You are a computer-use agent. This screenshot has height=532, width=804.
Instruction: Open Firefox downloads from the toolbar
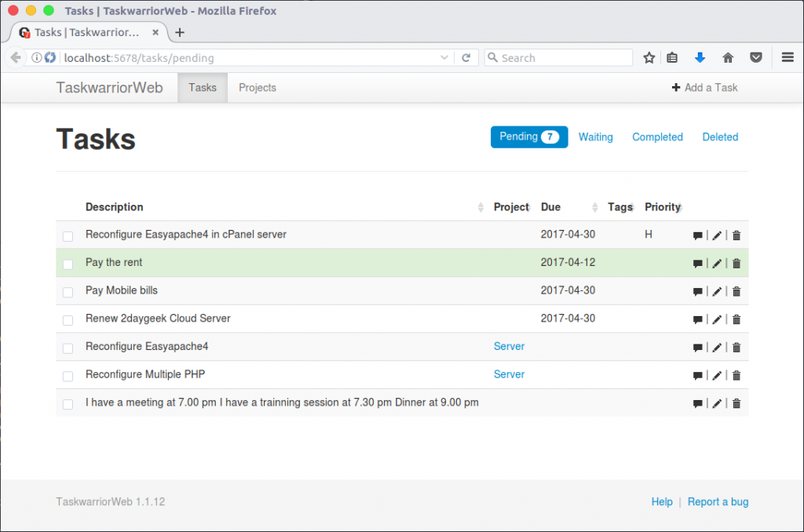(x=700, y=57)
